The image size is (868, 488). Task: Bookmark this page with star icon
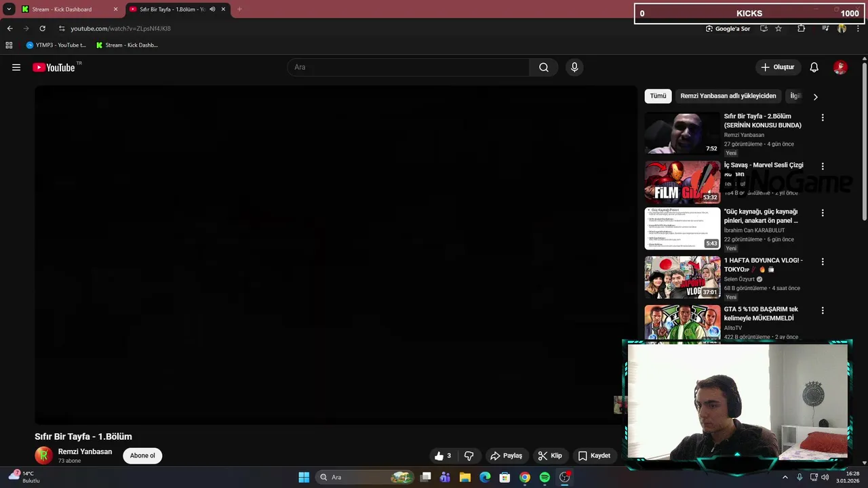[778, 28]
